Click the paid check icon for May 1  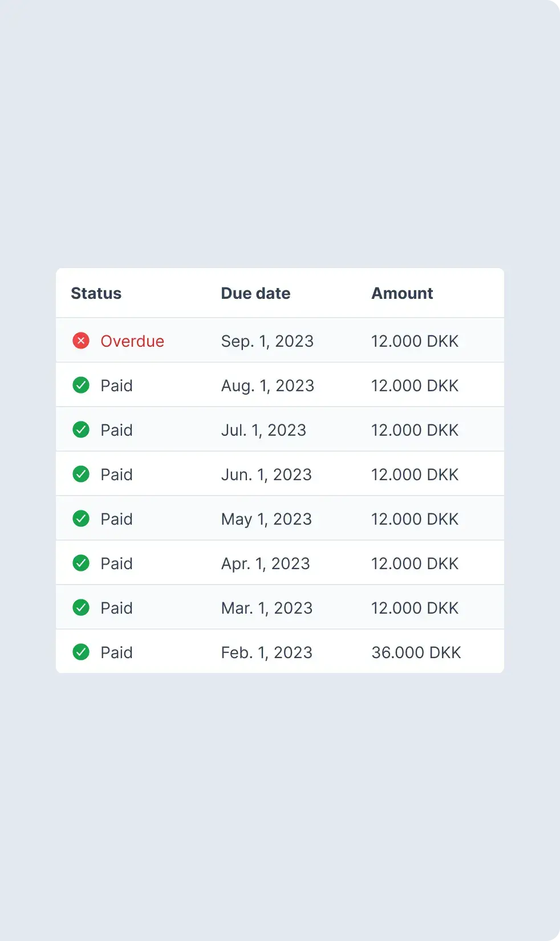click(x=81, y=519)
